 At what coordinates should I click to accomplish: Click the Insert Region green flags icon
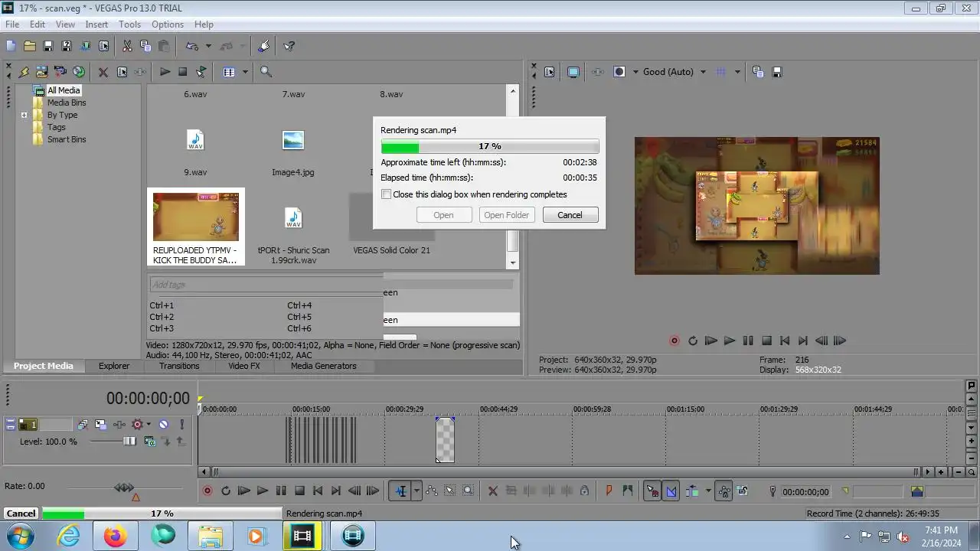628,491
